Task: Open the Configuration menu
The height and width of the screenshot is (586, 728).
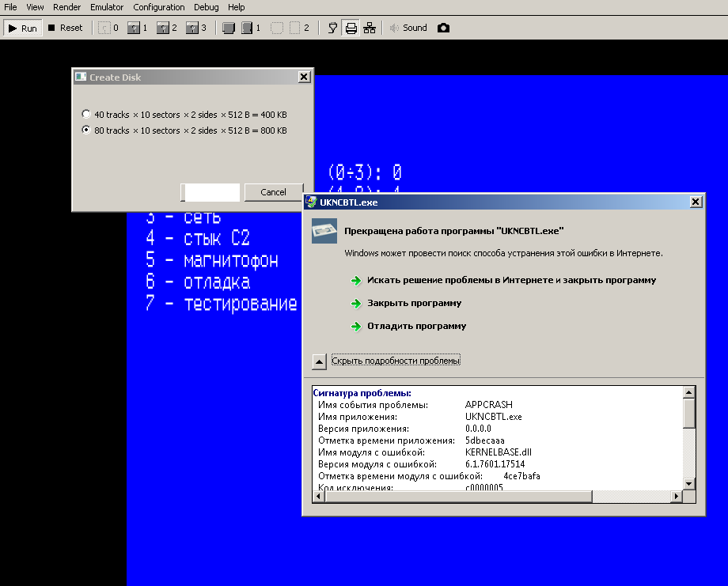Action: coord(159,7)
